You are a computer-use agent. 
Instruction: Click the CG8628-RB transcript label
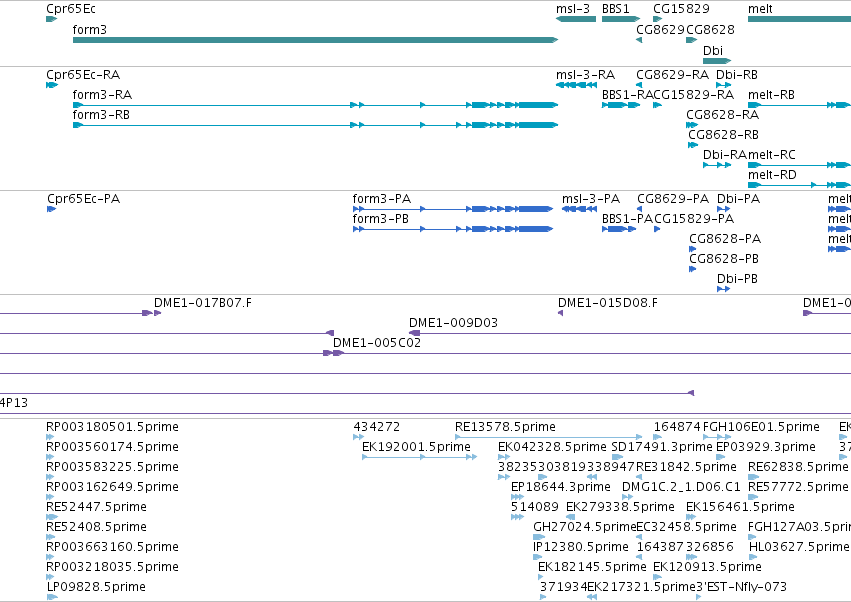tap(723, 135)
